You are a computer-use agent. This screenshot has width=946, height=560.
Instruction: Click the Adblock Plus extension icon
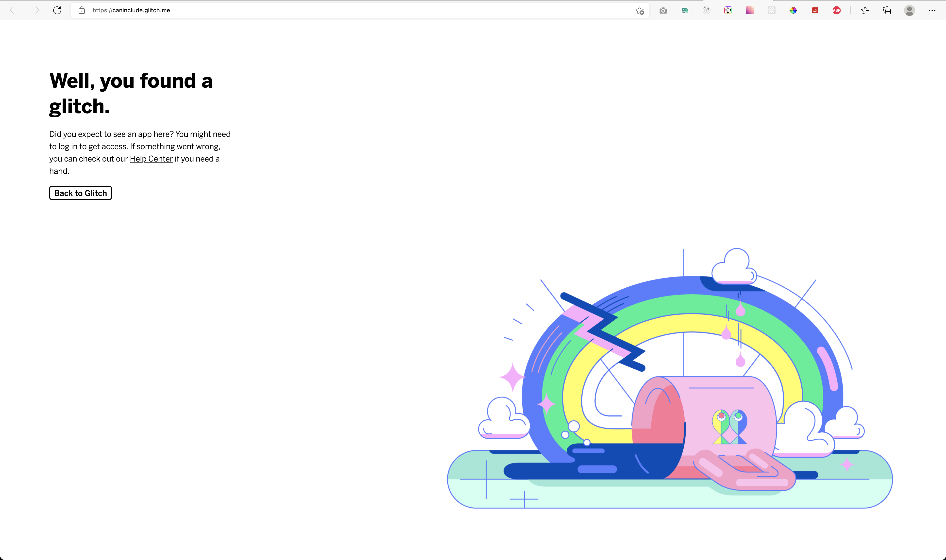point(836,10)
